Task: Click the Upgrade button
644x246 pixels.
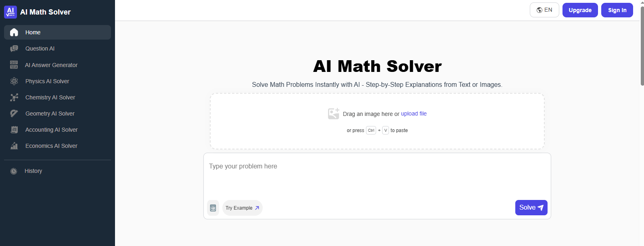Action: click(580, 10)
